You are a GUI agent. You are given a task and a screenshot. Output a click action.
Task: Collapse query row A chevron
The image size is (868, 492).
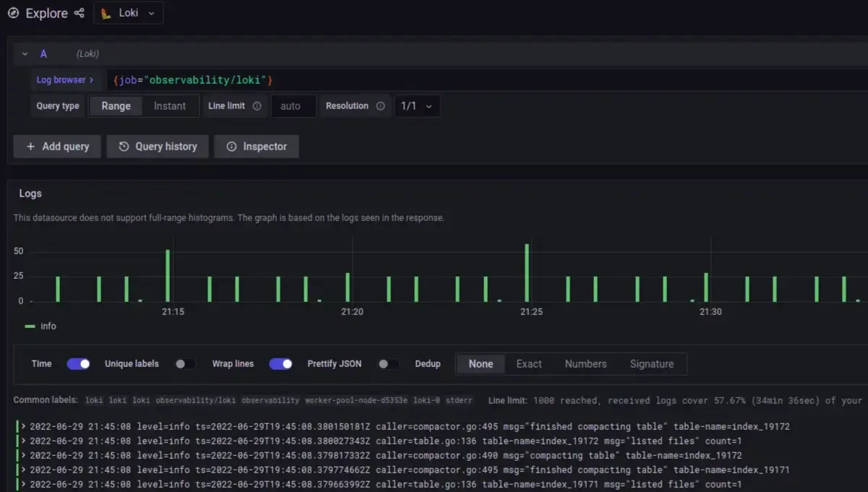coord(25,54)
